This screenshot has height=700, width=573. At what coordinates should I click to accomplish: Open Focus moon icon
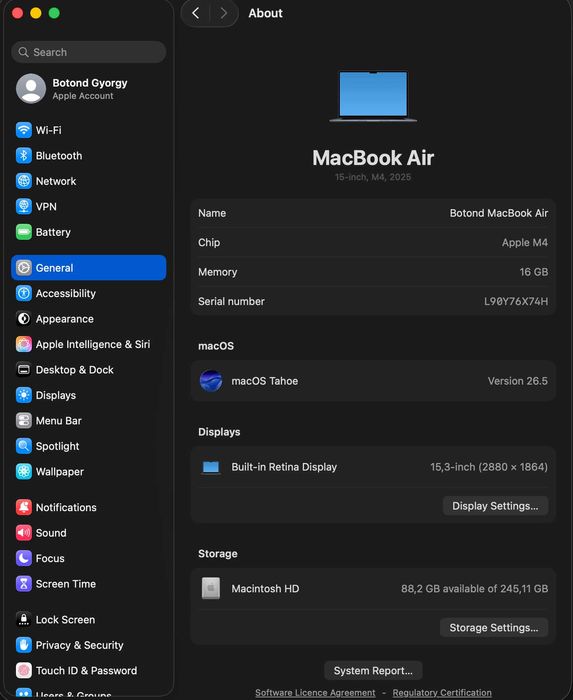(24, 558)
